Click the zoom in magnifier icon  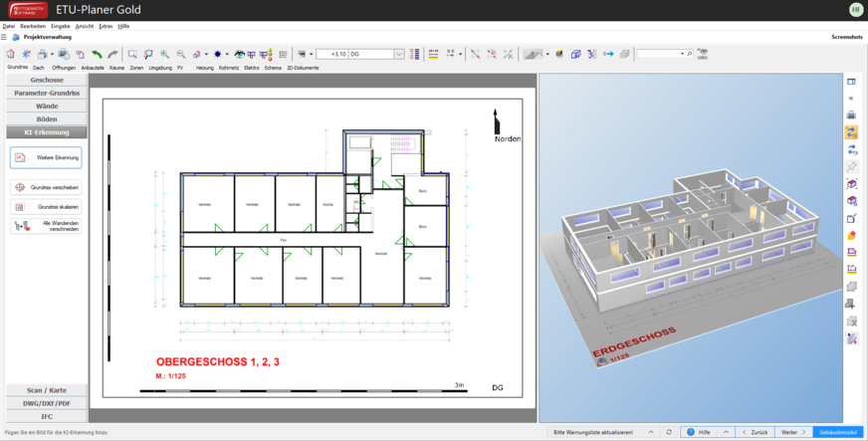[165, 54]
